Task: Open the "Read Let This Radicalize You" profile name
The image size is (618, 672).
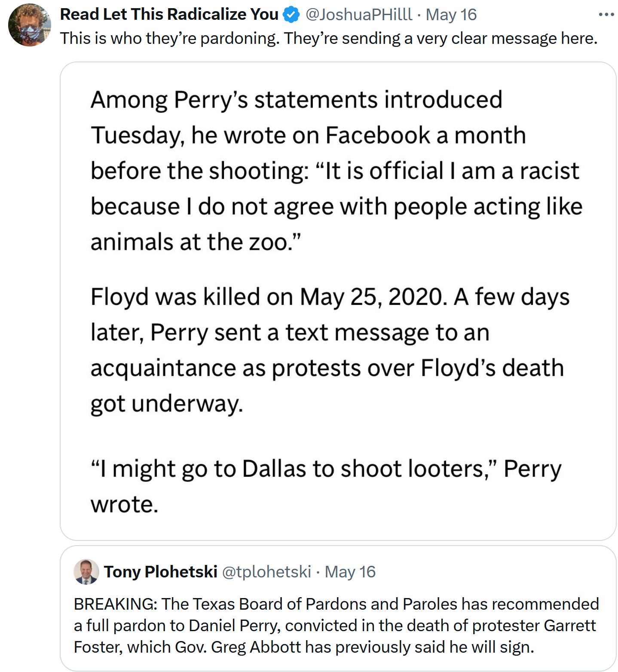Action: tap(169, 15)
